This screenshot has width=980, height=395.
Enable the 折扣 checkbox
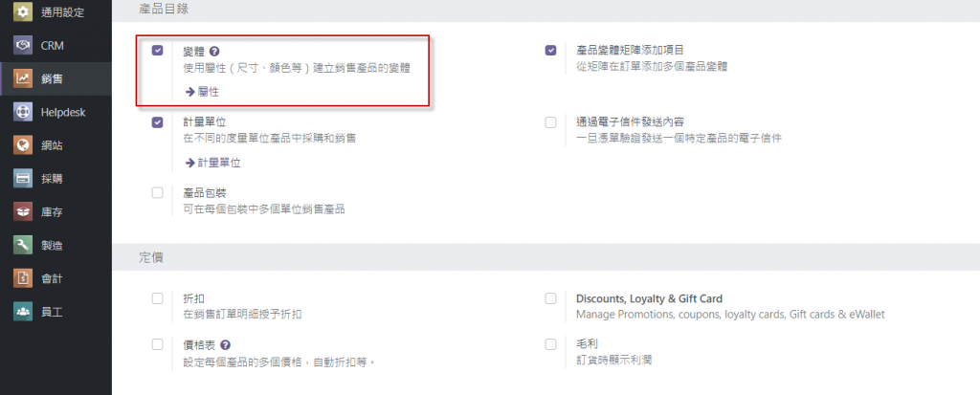(158, 298)
